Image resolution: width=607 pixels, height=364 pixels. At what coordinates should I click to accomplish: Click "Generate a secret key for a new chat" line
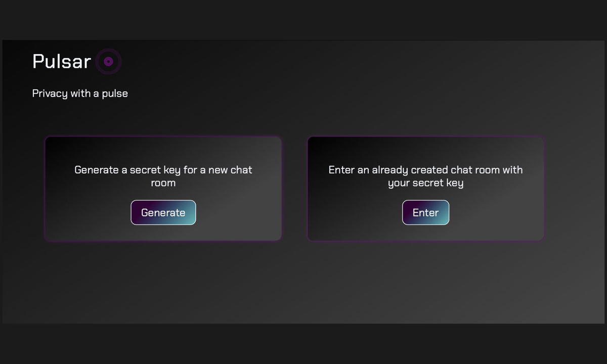[163, 170]
